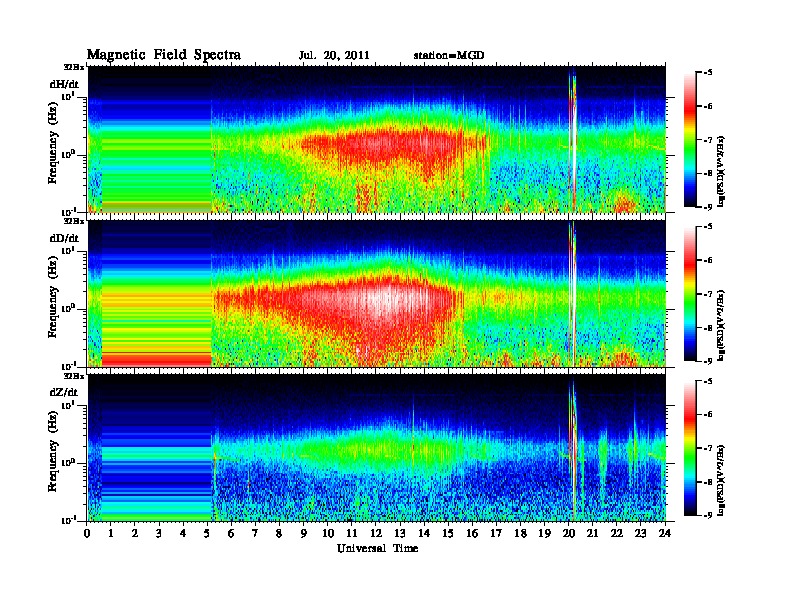Click the '-7' value on dD/dt color scale
The width and height of the screenshot is (792, 612).
pyautogui.click(x=708, y=294)
